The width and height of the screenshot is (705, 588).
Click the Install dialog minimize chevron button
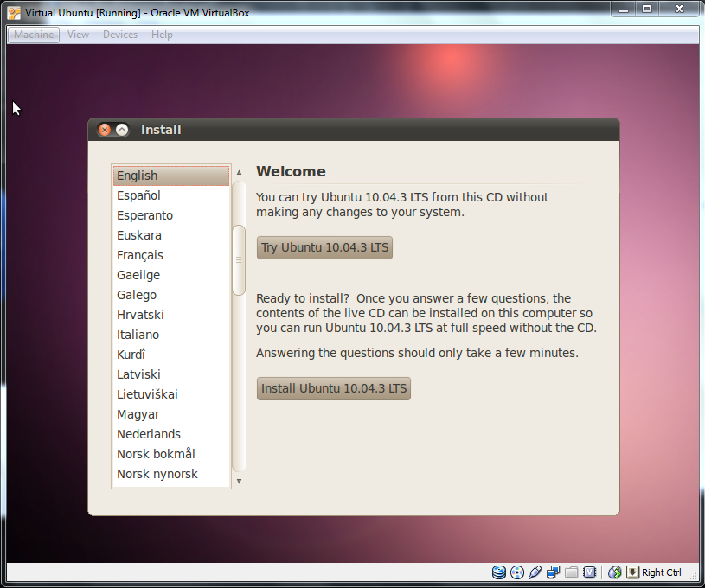coord(122,130)
